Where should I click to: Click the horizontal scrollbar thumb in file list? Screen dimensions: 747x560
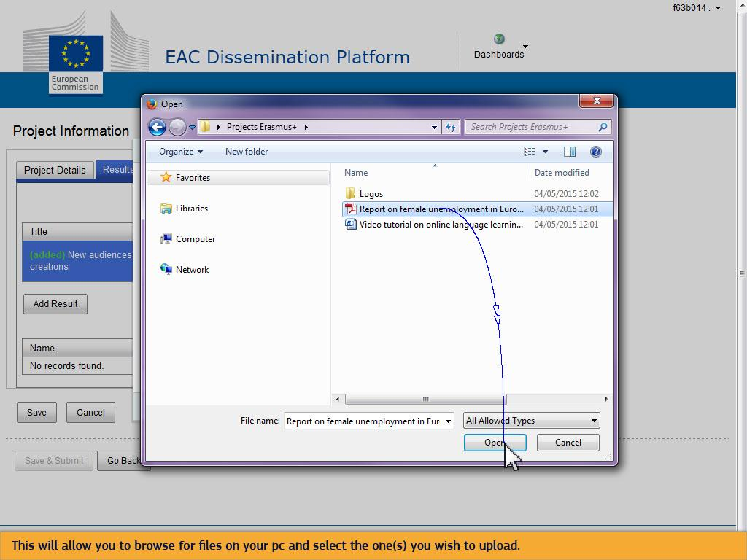pos(425,399)
